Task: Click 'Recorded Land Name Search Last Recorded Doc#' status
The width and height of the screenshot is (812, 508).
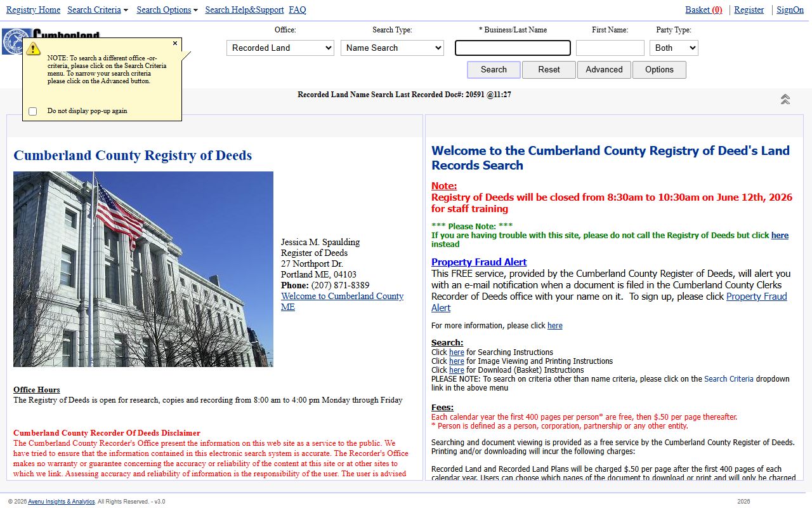Action: point(404,95)
